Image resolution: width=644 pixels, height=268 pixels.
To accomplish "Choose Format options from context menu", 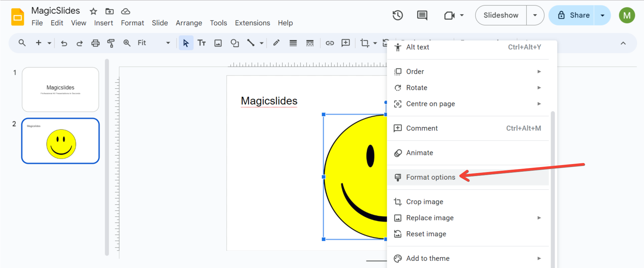I will (x=430, y=177).
